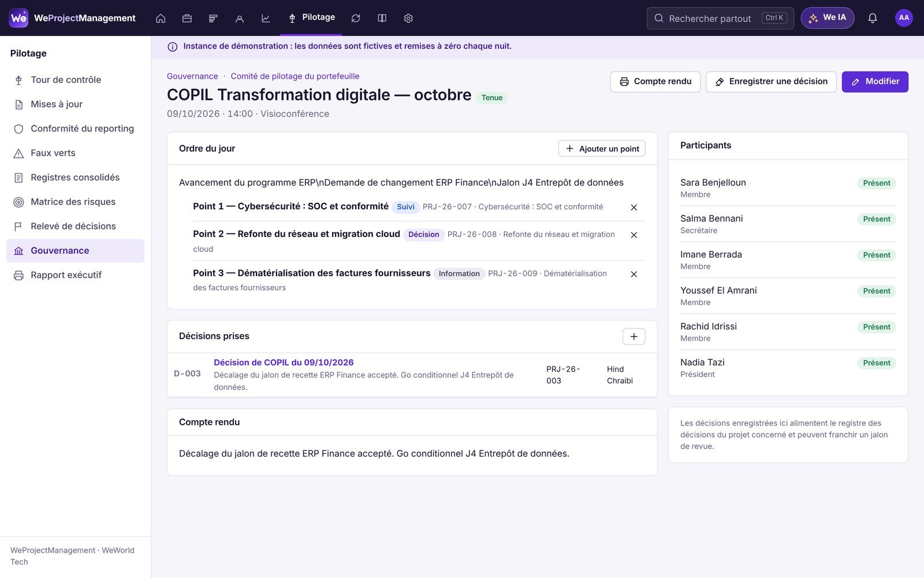
Task: Open the chart analytics icon in navbar
Action: click(x=266, y=18)
